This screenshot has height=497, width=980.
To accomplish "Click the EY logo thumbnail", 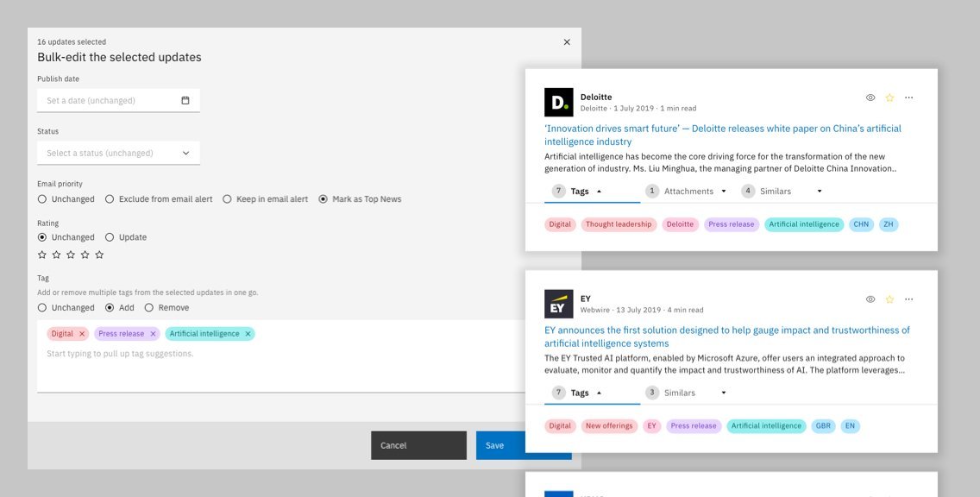I will (559, 304).
